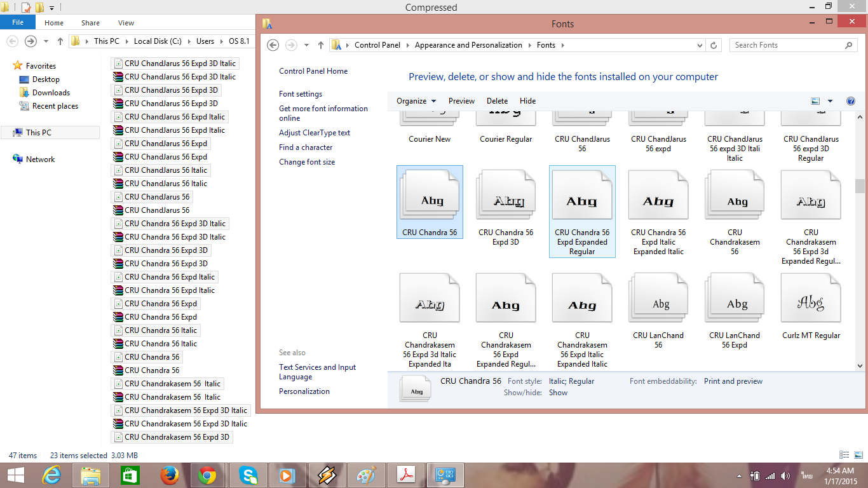The height and width of the screenshot is (488, 868).
Task: Go back in Compressed explorer window
Action: 12,41
